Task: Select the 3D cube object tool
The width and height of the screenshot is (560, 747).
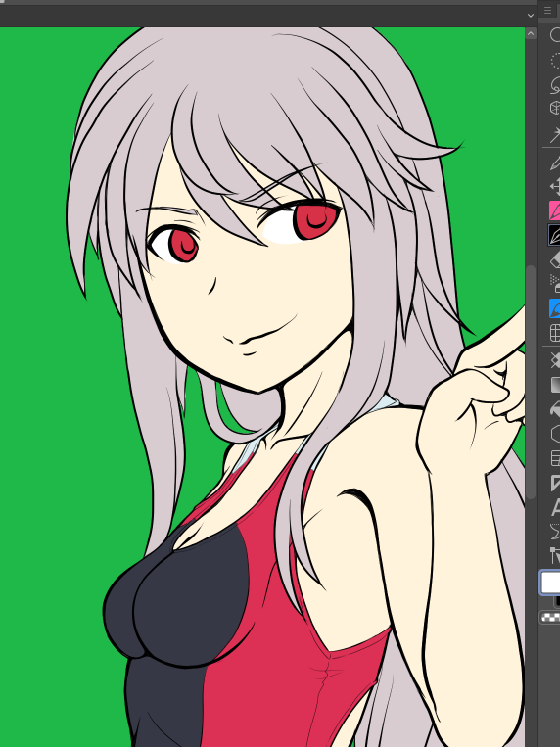Action: point(555,108)
